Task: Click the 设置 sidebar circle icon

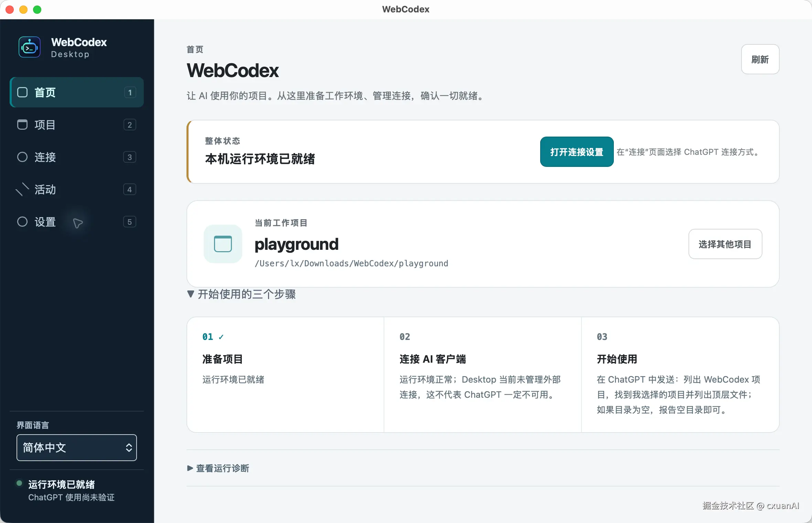Action: pos(22,222)
